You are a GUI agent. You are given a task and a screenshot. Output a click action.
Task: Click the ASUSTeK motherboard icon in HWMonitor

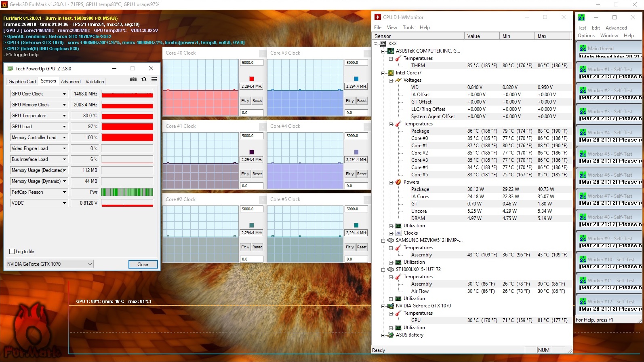[391, 51]
